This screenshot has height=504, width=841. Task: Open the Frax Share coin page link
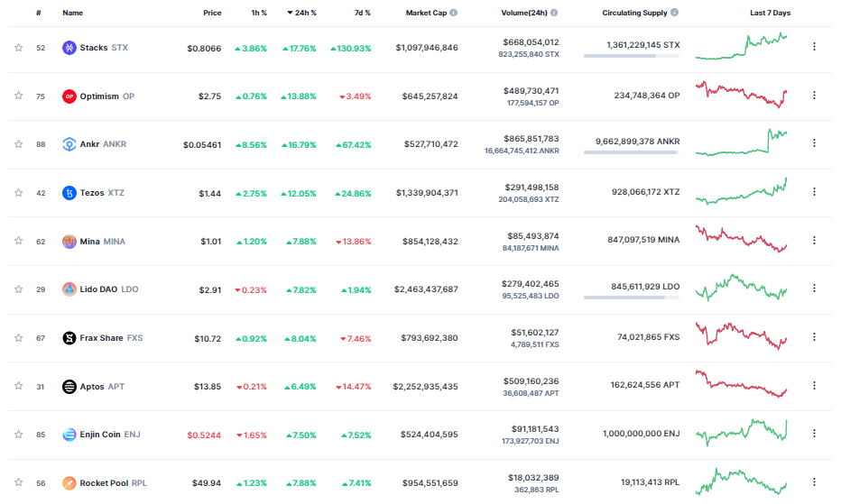coord(101,338)
